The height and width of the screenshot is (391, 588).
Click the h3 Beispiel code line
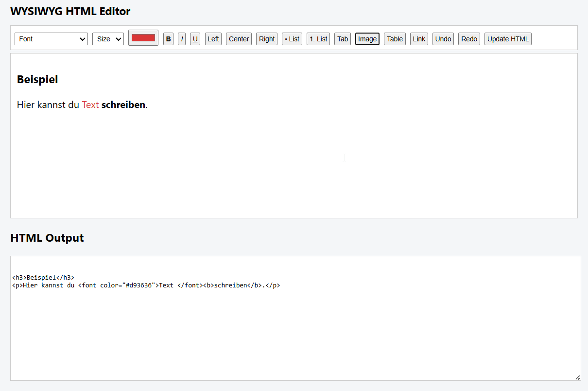click(43, 278)
